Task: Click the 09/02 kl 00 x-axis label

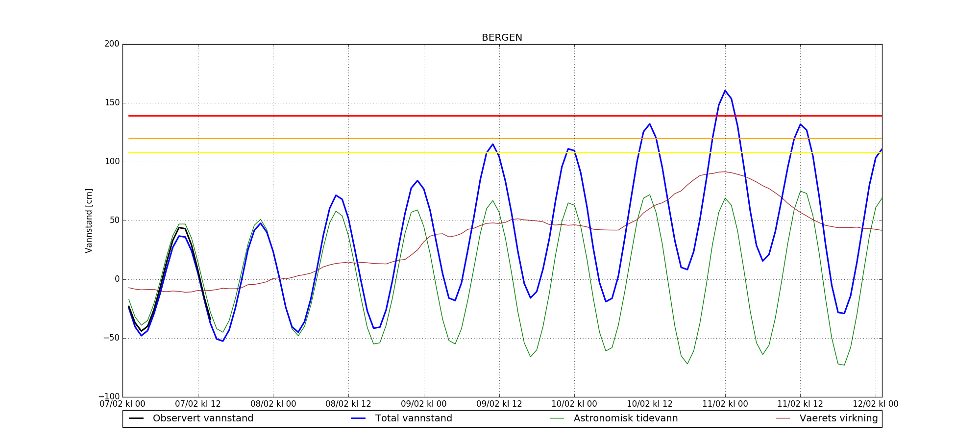Action: (x=424, y=404)
